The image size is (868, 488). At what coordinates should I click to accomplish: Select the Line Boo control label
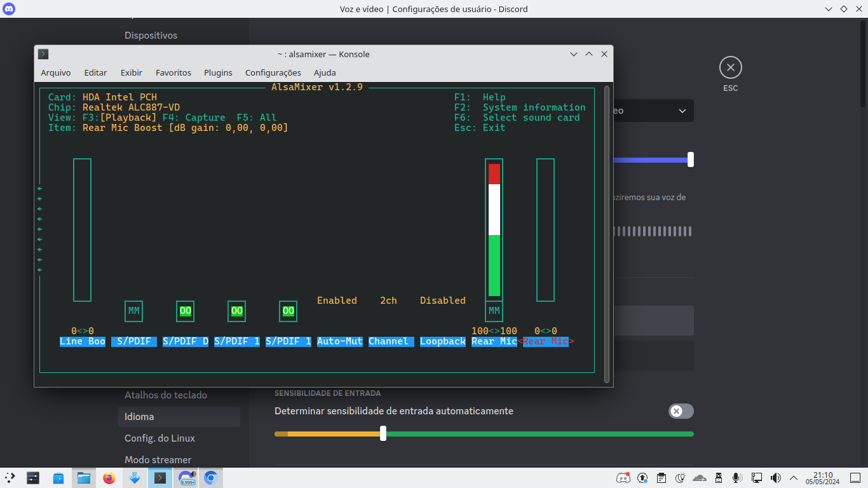pyautogui.click(x=83, y=341)
